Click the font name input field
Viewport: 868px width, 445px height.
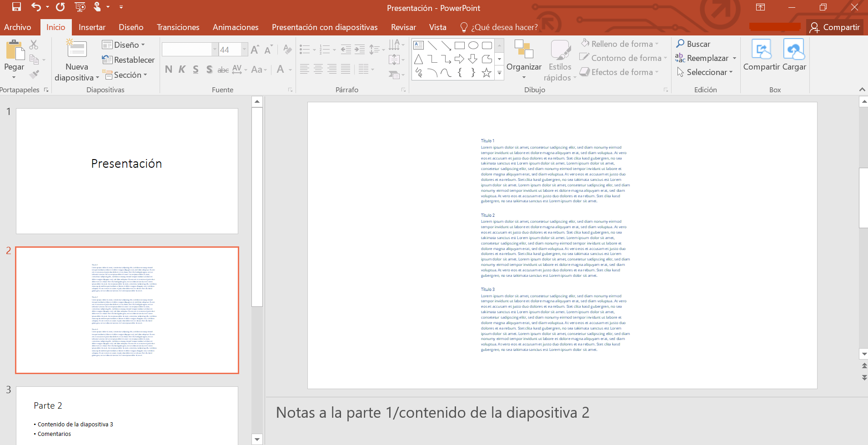(187, 49)
